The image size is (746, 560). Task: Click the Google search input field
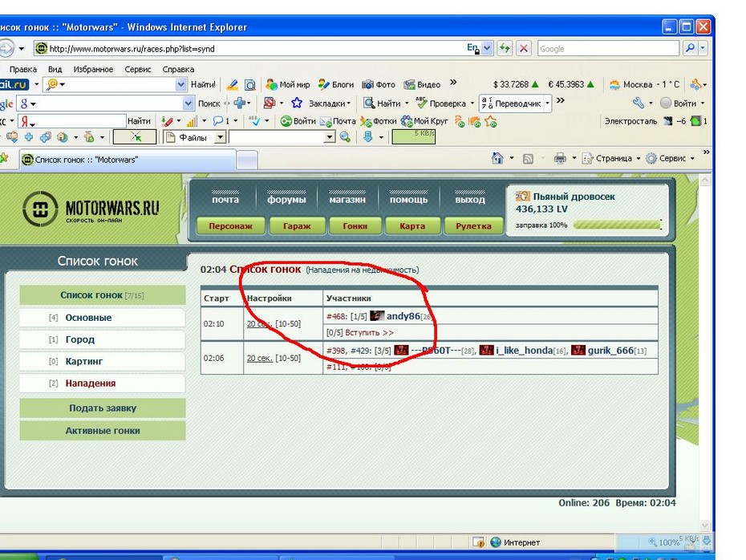(x=606, y=48)
